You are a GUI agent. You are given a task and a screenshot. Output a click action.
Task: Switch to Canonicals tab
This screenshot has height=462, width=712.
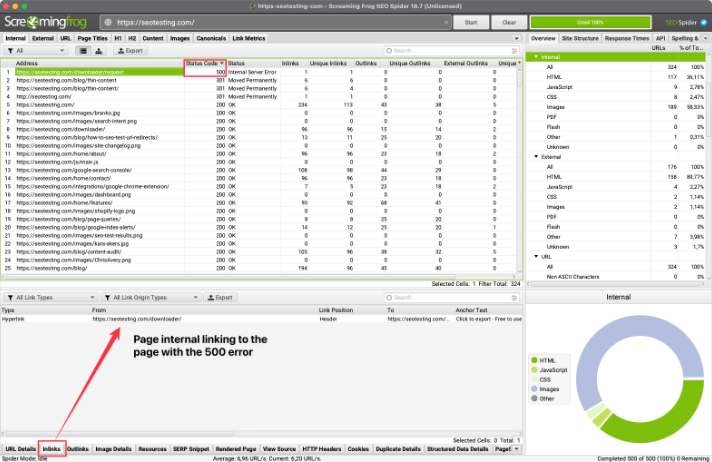211,39
